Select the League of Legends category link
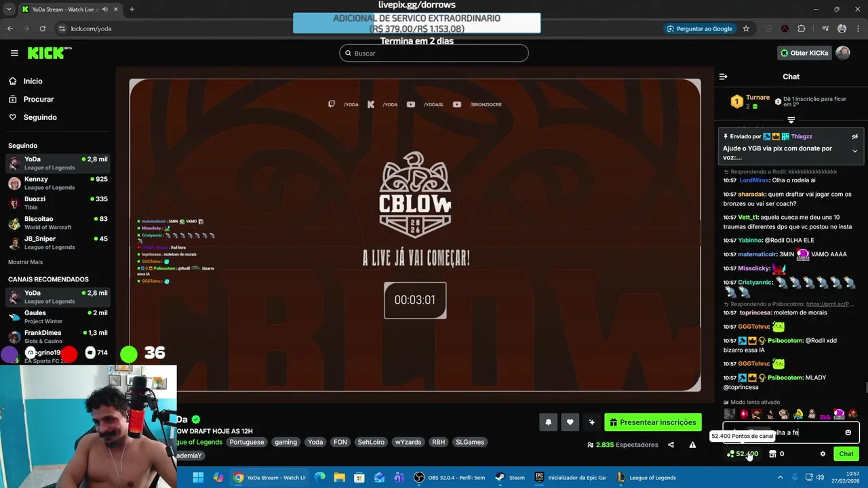 tap(199, 442)
